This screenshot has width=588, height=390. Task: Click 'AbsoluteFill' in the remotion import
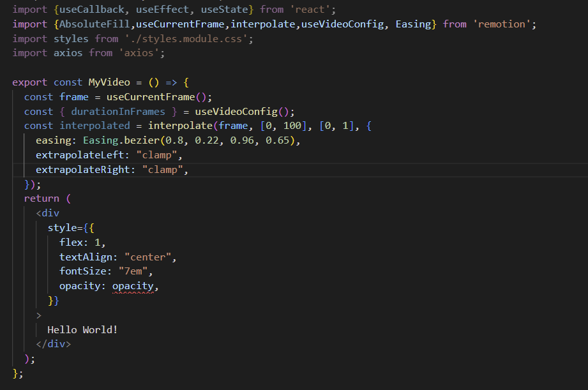94,24
